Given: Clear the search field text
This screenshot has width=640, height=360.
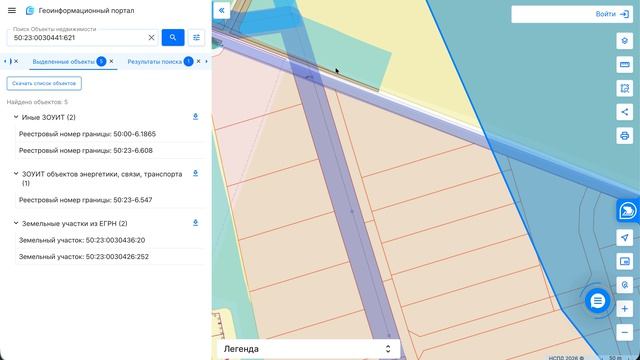Looking at the screenshot, I should (x=151, y=38).
